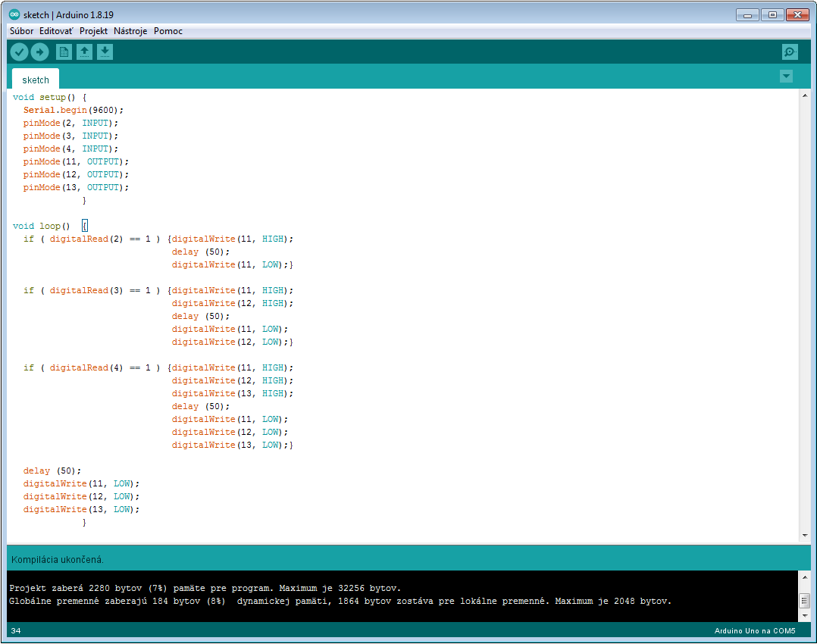Open the Projekt menu
This screenshot has width=817, height=644.
click(x=93, y=31)
